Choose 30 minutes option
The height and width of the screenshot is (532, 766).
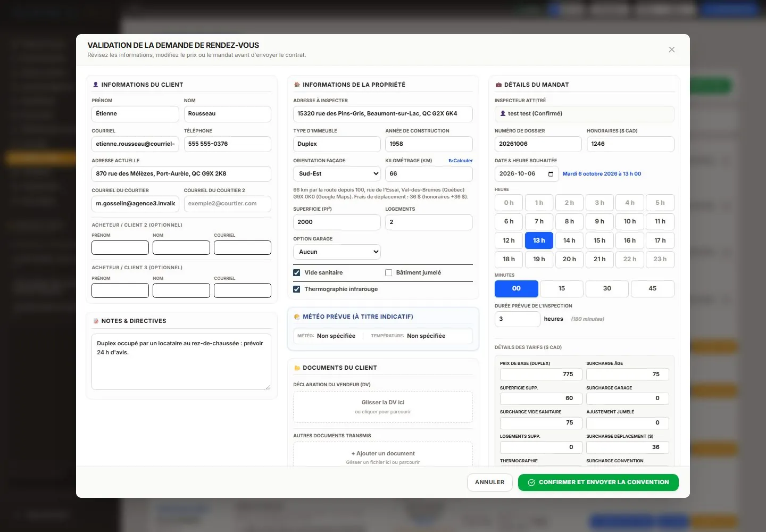[607, 288]
